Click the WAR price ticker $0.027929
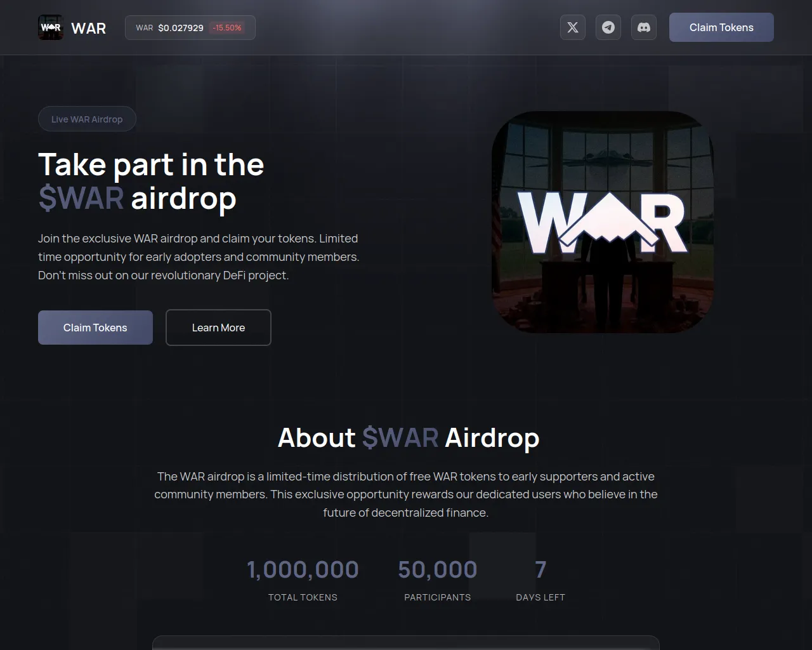Screen dimensions: 812x650 [x=181, y=28]
